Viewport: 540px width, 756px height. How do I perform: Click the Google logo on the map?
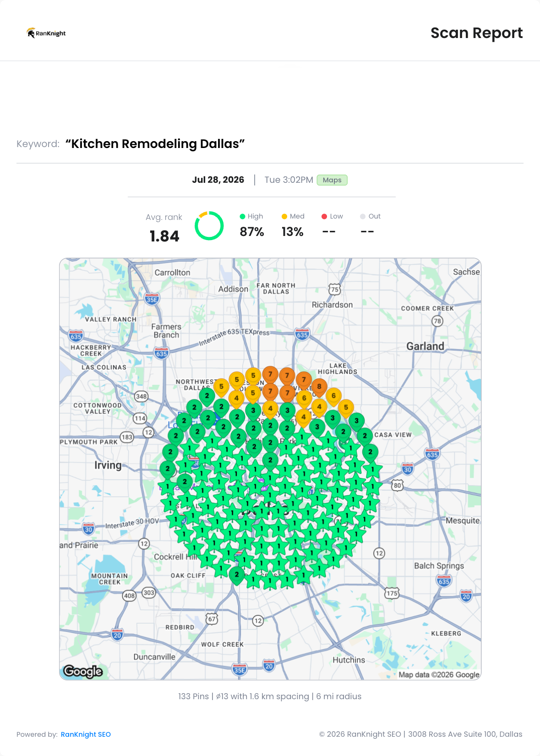(83, 671)
